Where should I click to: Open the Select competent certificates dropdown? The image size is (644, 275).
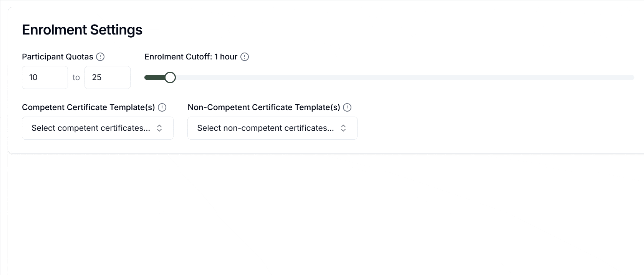click(98, 128)
